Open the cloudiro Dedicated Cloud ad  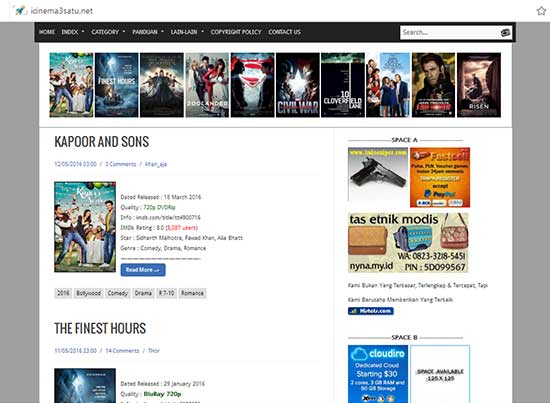(x=378, y=374)
